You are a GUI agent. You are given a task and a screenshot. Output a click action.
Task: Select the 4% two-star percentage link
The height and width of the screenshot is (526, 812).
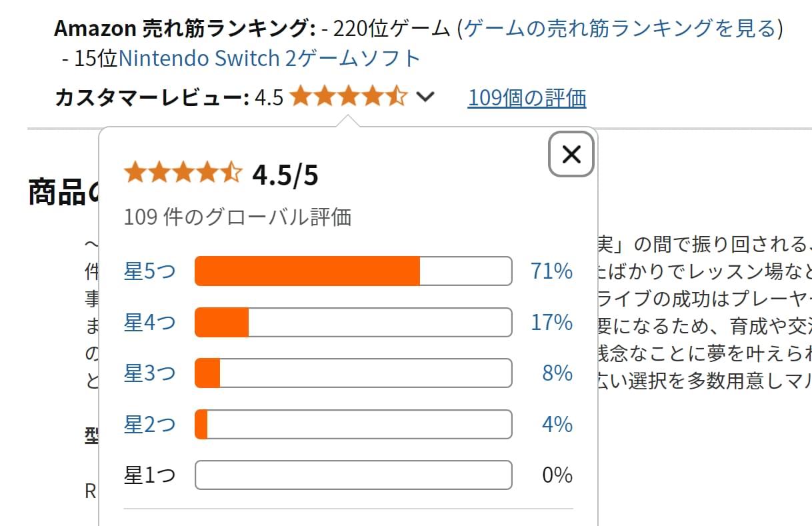pos(557,424)
